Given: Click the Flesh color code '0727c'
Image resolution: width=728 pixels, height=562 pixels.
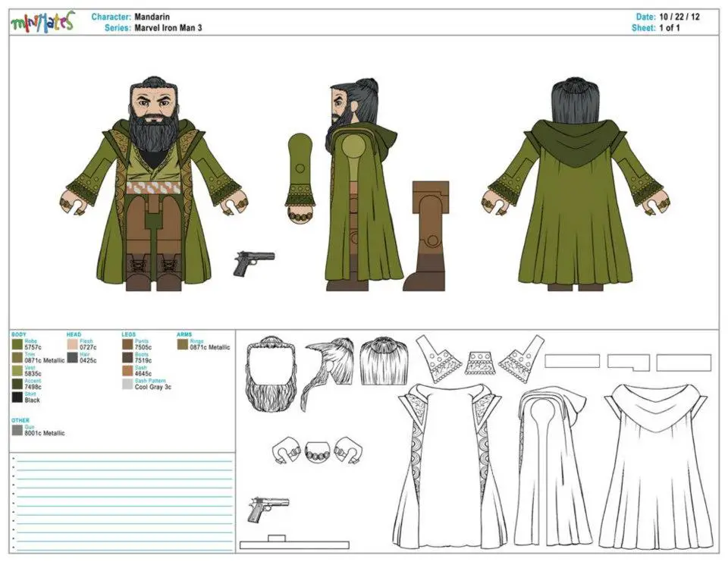Looking at the screenshot, I should click(x=88, y=347).
